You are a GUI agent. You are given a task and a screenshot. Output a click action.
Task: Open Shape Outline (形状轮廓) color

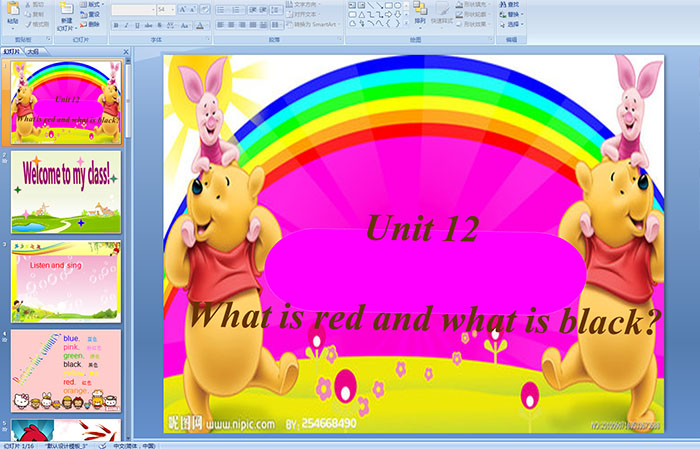coord(473,14)
